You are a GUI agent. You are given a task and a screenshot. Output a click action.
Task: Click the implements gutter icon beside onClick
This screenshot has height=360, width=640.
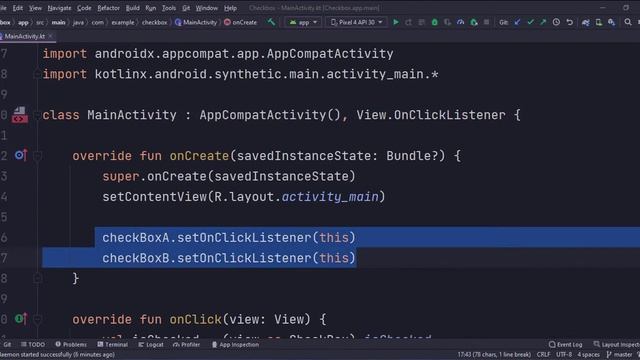tap(20, 318)
